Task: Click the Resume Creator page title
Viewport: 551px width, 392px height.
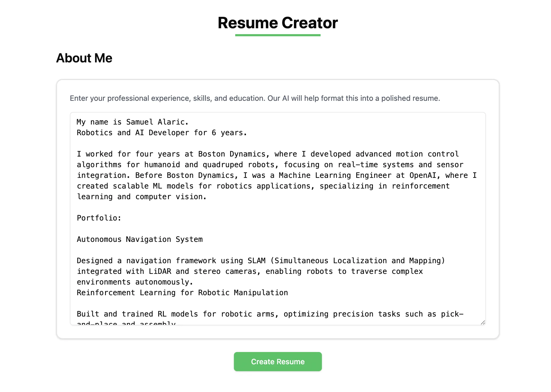Action: pyautogui.click(x=278, y=23)
